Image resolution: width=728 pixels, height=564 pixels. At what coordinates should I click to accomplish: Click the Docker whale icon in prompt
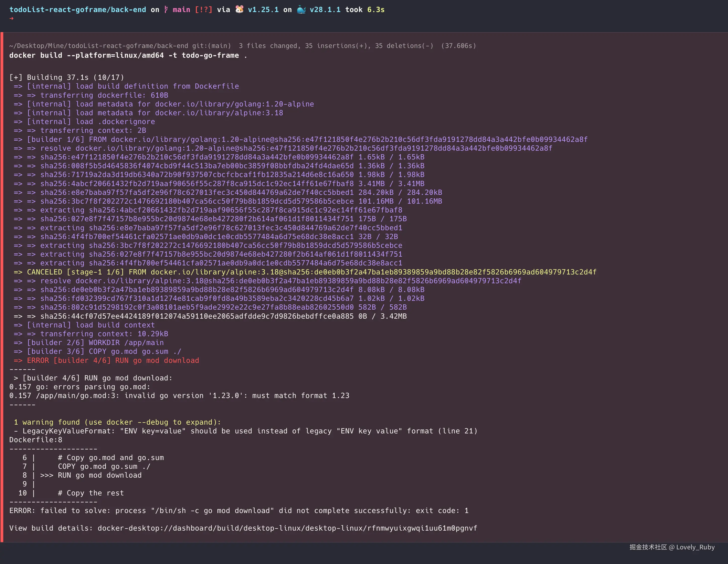coord(301,10)
